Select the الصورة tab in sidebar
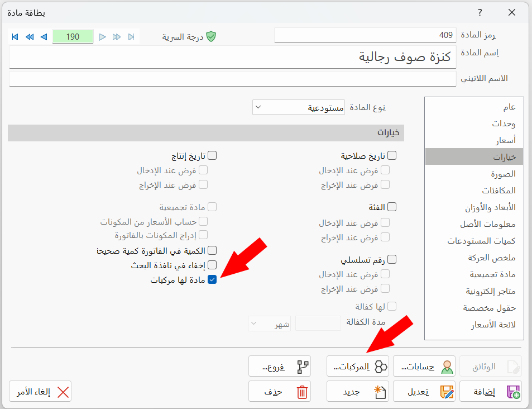The width and height of the screenshot is (532, 409). click(474, 174)
